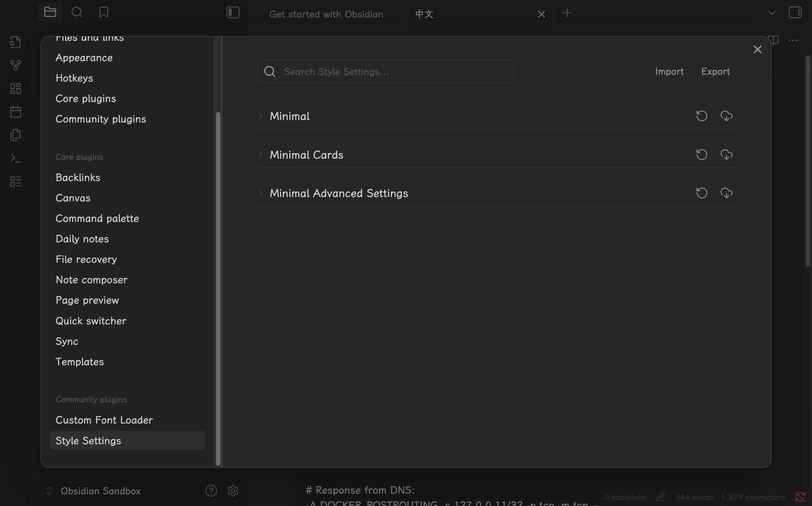Image resolution: width=812 pixels, height=506 pixels.
Task: Open the search icon in the top toolbar
Action: pos(77,12)
